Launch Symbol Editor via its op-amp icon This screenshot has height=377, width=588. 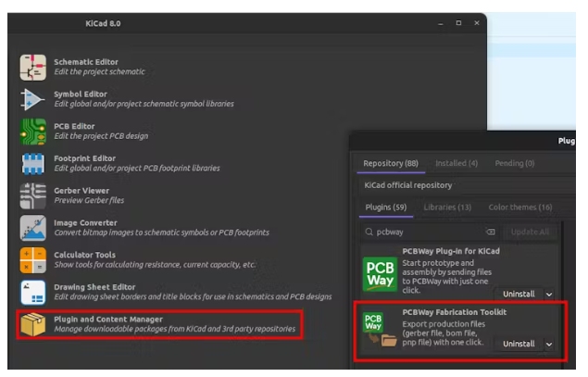pos(33,99)
